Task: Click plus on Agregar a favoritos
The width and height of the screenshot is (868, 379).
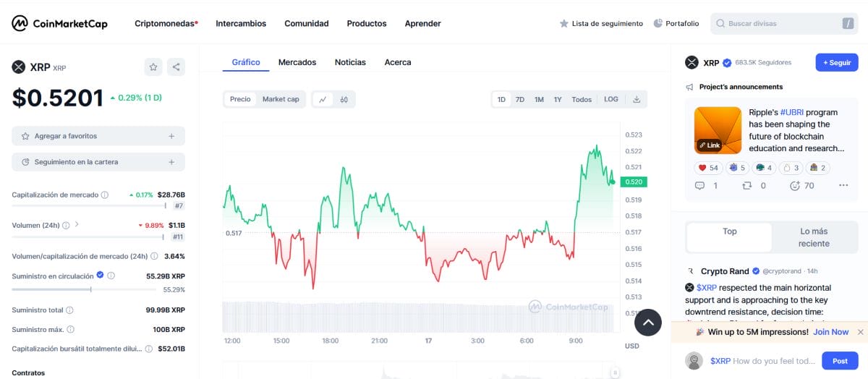Action: click(171, 136)
